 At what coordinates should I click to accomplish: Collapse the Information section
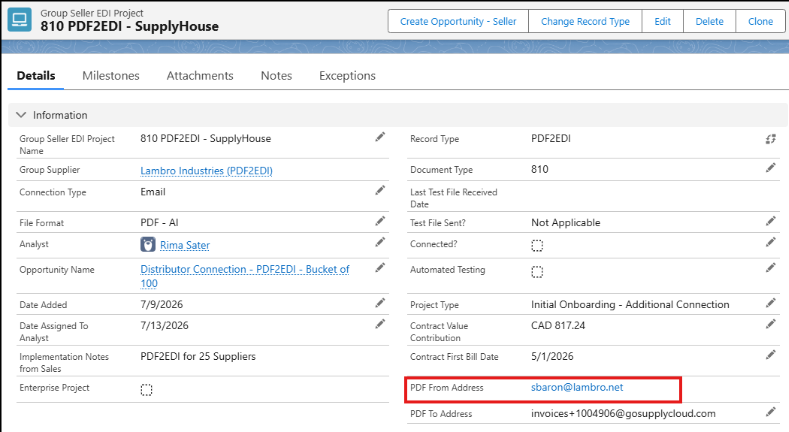pos(21,115)
